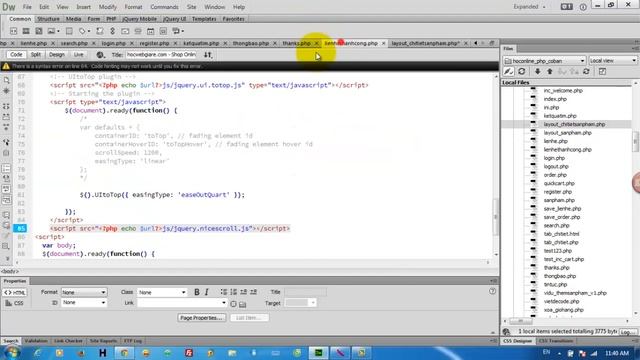Apply bold from Properties panel
This screenshot has width=640, height=360.
tap(197, 292)
